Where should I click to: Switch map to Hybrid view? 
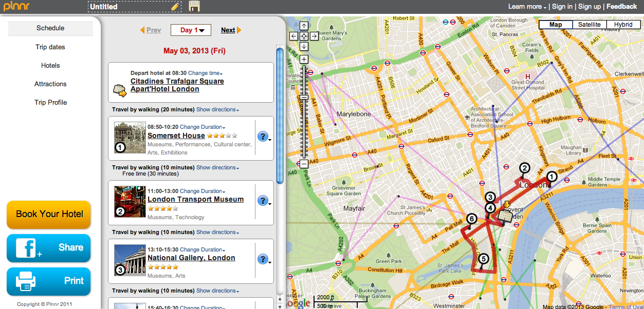(623, 25)
